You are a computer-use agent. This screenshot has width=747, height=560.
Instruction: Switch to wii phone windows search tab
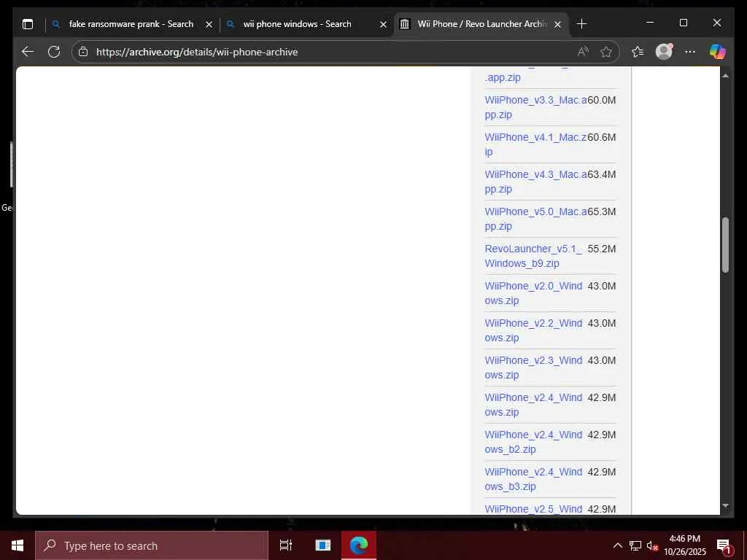pos(306,24)
